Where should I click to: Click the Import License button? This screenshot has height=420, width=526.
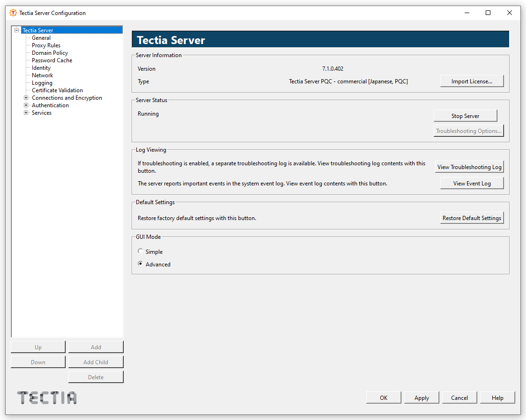tap(472, 81)
